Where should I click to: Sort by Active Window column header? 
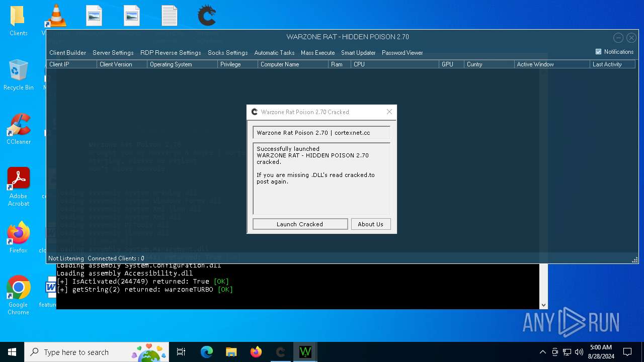[552, 64]
